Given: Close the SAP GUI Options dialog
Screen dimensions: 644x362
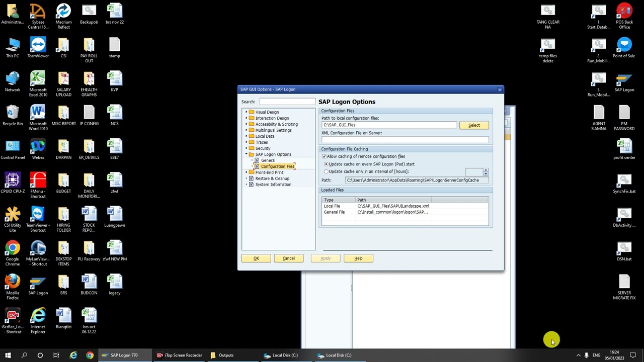Looking at the screenshot, I should point(500,89).
